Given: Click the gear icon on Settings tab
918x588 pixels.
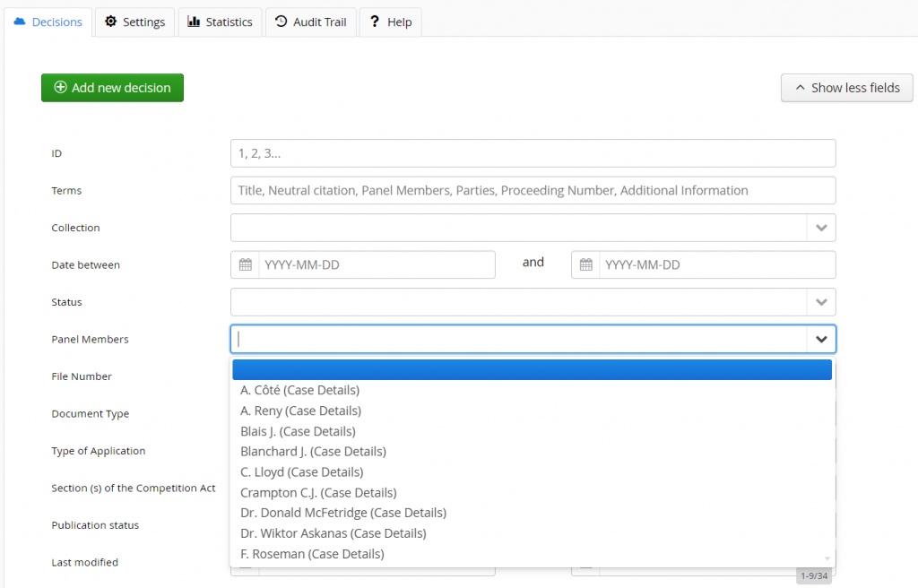Looking at the screenshot, I should point(111,22).
